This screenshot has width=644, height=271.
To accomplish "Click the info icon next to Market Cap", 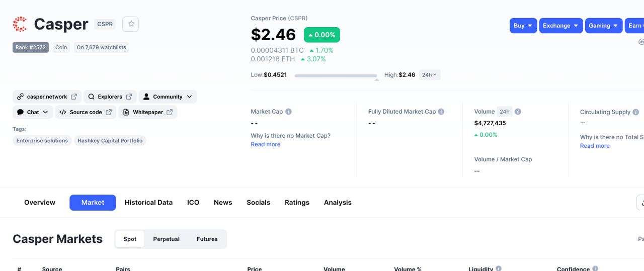I will [288, 112].
